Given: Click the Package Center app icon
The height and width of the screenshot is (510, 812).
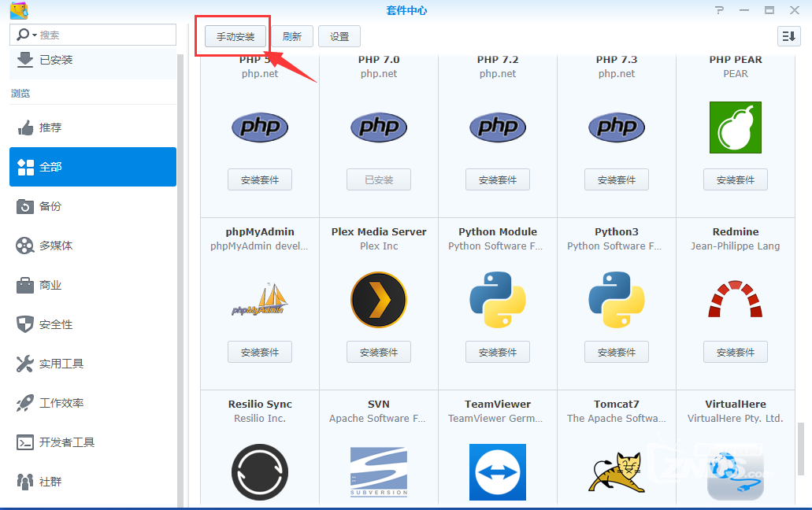Looking at the screenshot, I should click(19, 10).
